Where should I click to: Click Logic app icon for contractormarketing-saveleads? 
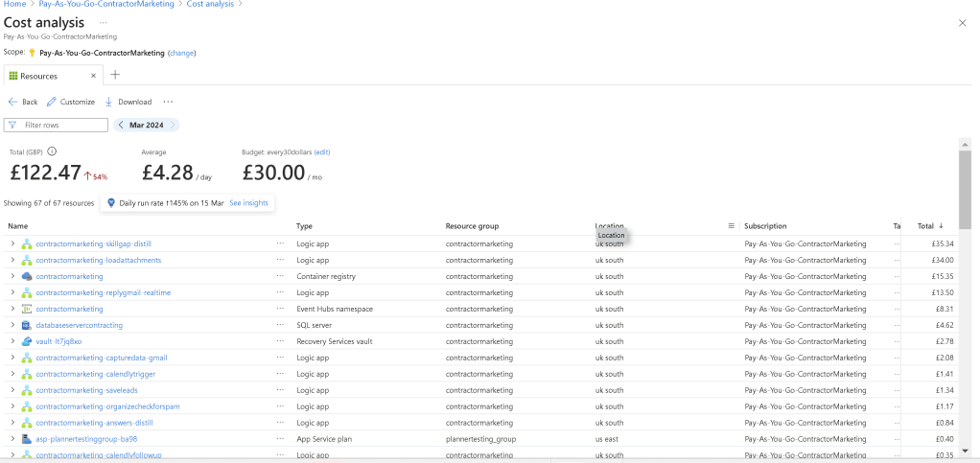coord(27,390)
